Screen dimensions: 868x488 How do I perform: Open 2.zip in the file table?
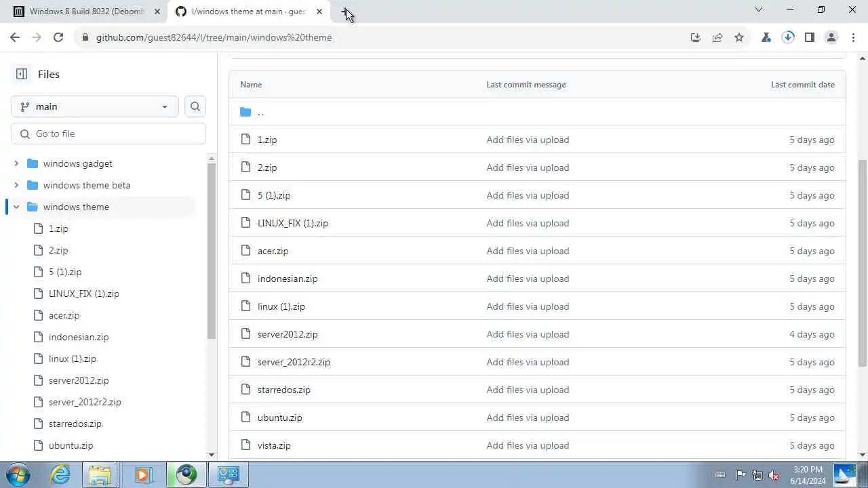pos(267,167)
